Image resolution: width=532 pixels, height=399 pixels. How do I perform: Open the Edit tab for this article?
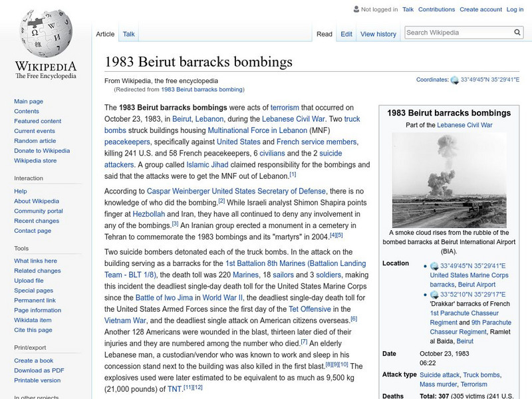346,33
